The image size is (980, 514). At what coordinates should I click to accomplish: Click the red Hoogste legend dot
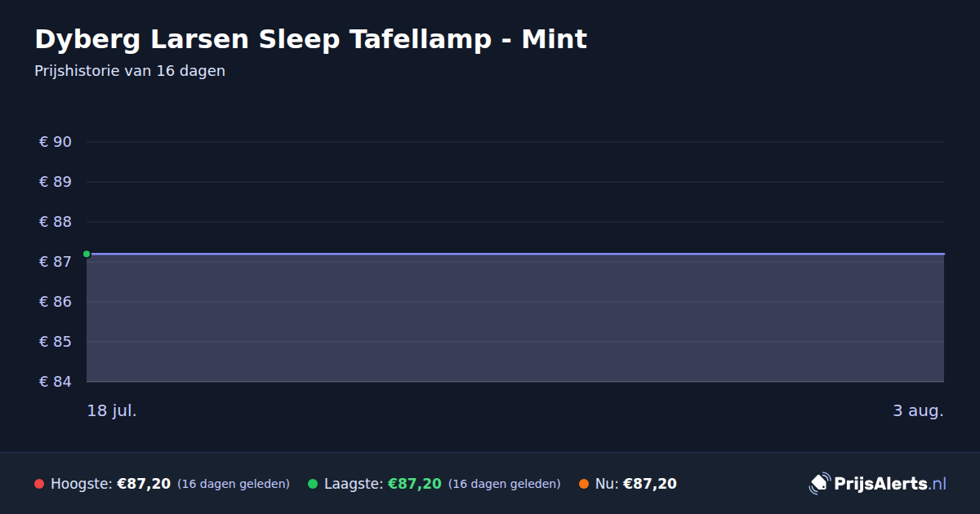(39, 485)
